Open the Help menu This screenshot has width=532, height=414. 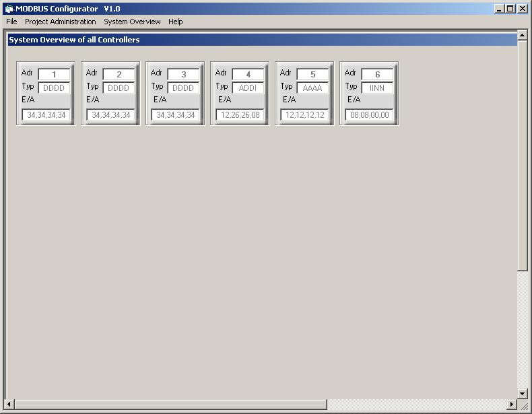pos(176,22)
